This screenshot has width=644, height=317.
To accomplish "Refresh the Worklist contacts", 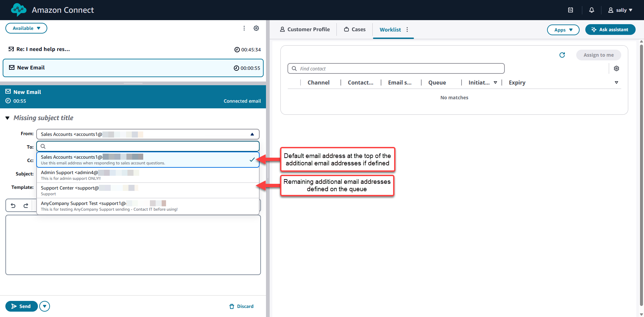I will point(562,55).
